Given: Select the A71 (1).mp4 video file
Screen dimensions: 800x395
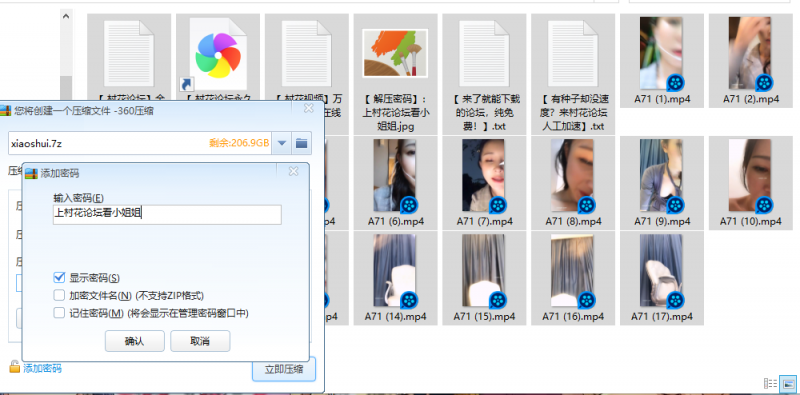Looking at the screenshot, I should [662, 61].
